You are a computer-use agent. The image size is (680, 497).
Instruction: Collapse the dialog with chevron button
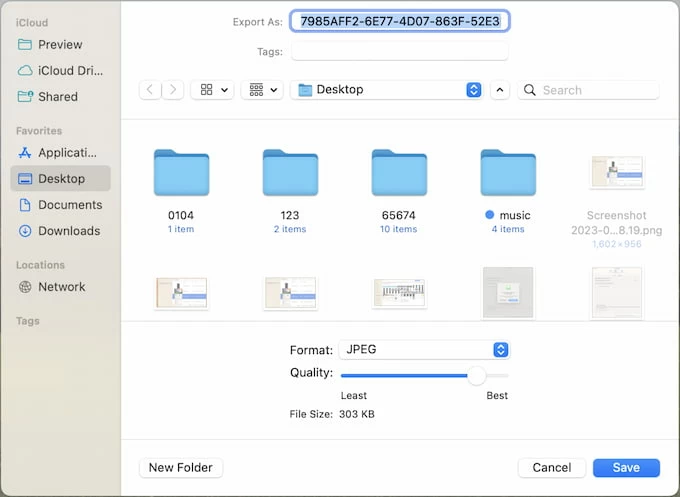click(x=500, y=90)
